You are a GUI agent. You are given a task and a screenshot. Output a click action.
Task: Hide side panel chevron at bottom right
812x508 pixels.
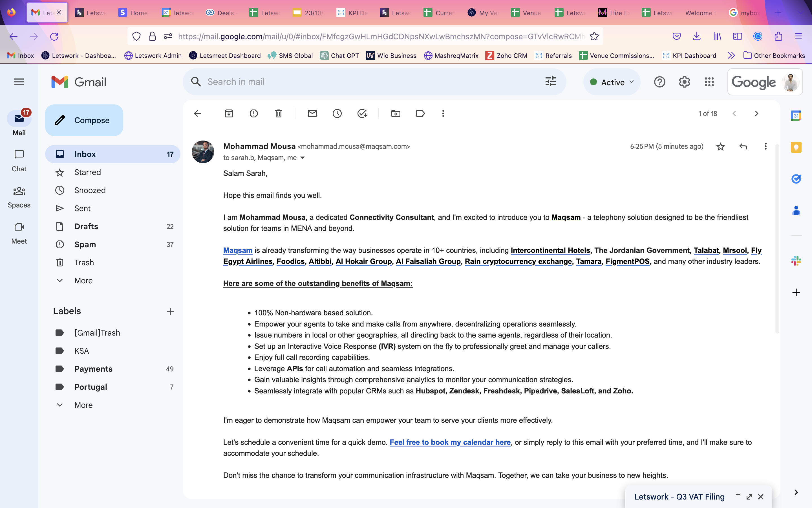click(796, 492)
